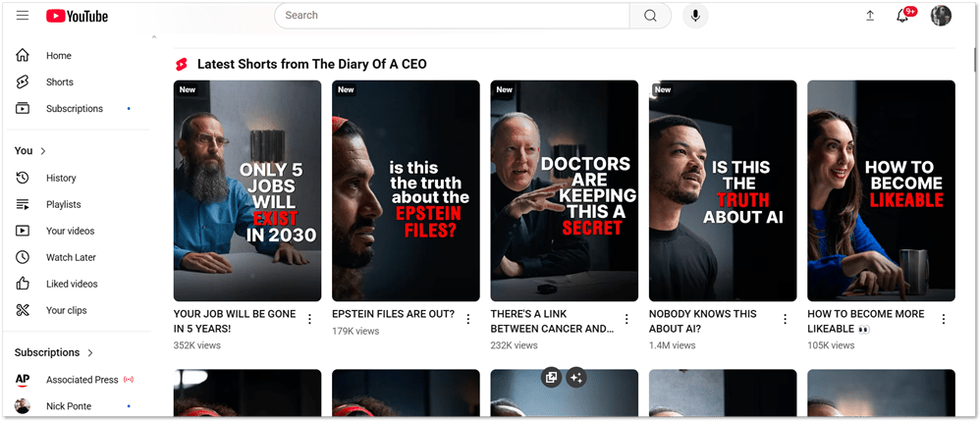Viewport: 980px width, 421px height.
Task: Play the 'Doctors are keeping this a secret' short
Action: point(565,190)
